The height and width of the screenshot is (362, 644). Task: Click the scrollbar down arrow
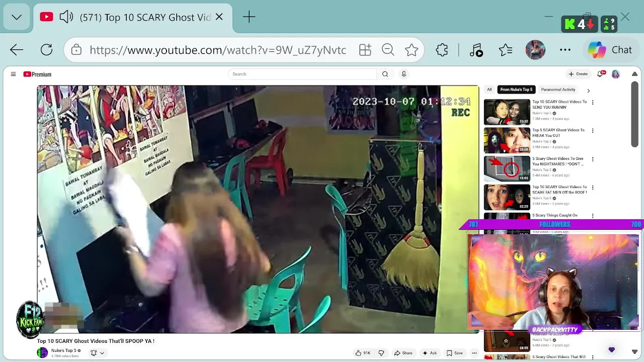point(635,352)
